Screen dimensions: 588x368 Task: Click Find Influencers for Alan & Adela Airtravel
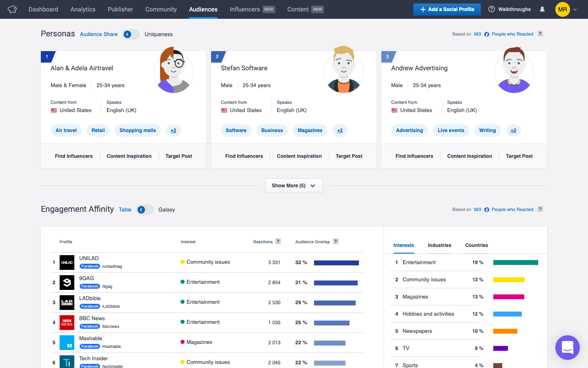(74, 156)
